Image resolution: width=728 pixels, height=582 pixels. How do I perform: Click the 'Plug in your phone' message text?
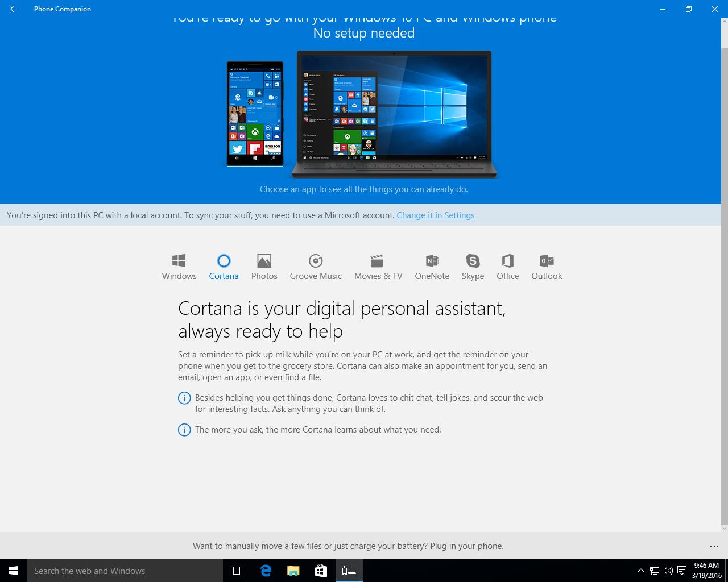348,546
